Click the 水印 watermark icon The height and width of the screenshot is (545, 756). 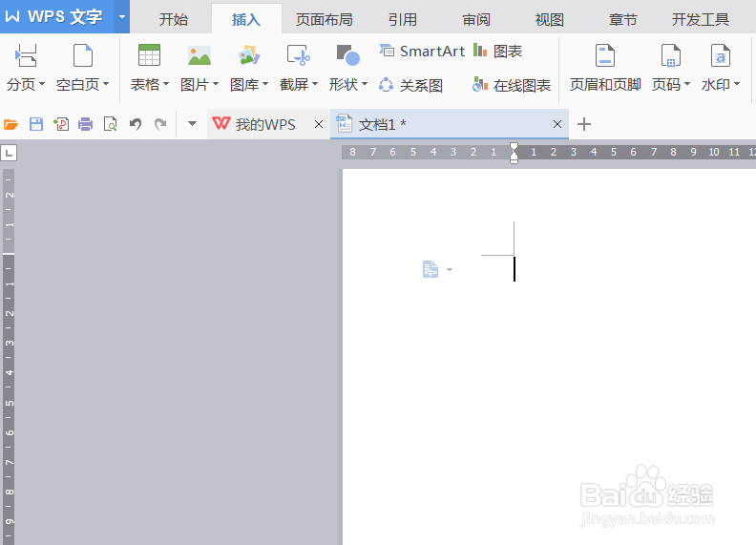pyautogui.click(x=721, y=55)
